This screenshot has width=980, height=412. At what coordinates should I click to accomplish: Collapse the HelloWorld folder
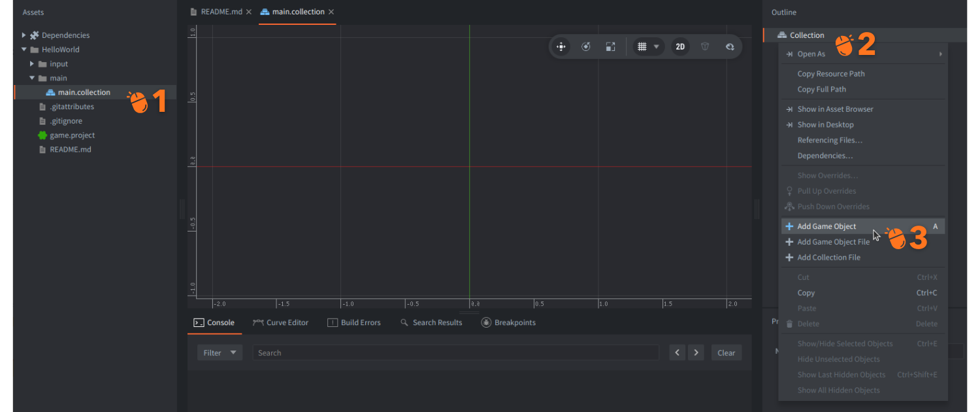coord(24,50)
